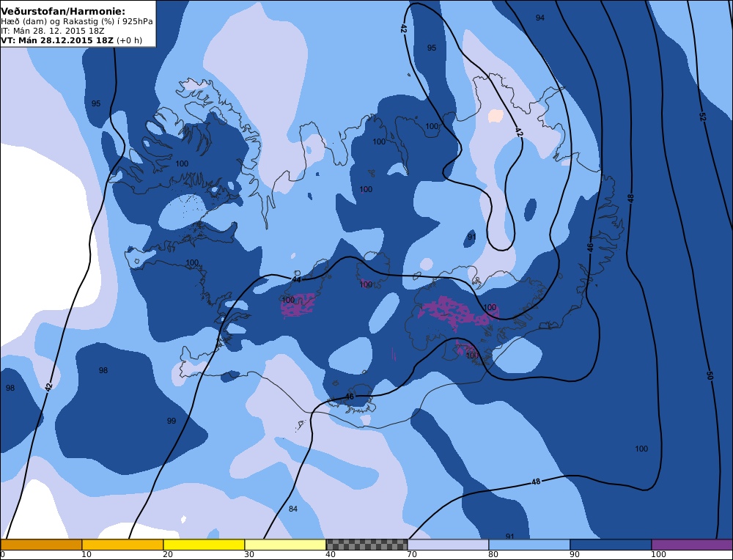733x560 pixels.
Task: Click the legend scale value '70'
Action: (411, 554)
